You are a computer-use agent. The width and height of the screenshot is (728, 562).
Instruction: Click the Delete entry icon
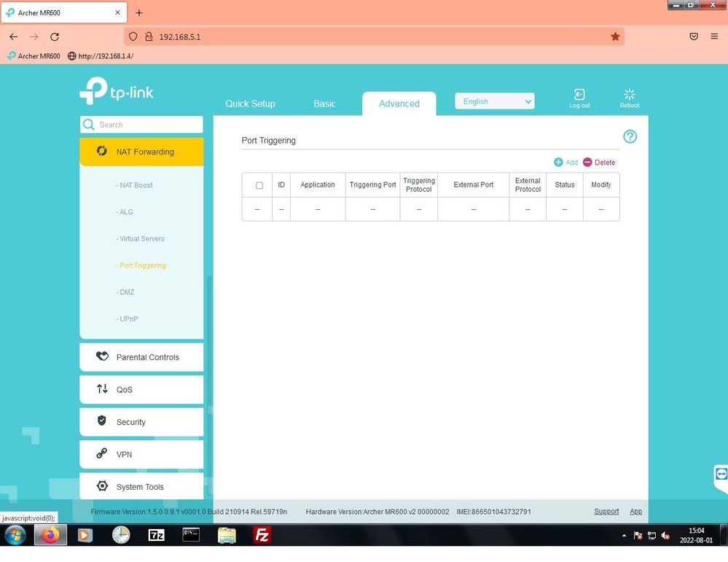tap(587, 163)
